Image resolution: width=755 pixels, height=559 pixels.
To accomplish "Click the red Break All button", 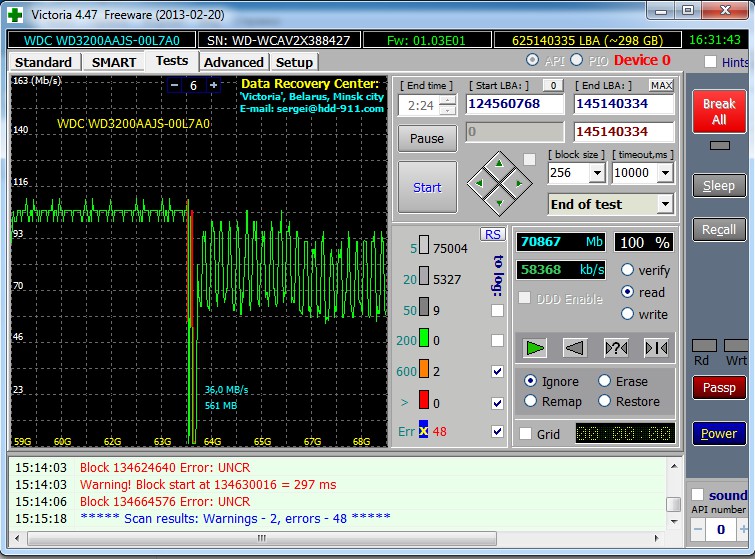I will point(718,111).
